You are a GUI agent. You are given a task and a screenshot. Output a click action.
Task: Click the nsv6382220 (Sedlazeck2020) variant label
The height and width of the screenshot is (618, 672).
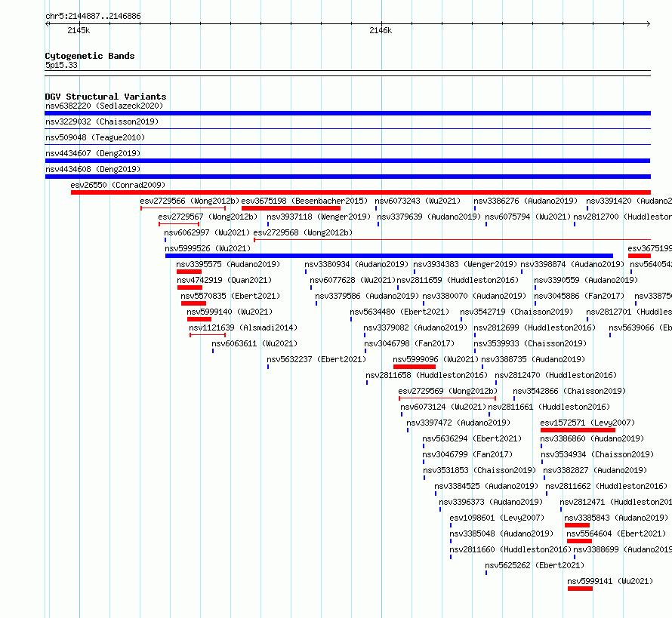pos(104,106)
